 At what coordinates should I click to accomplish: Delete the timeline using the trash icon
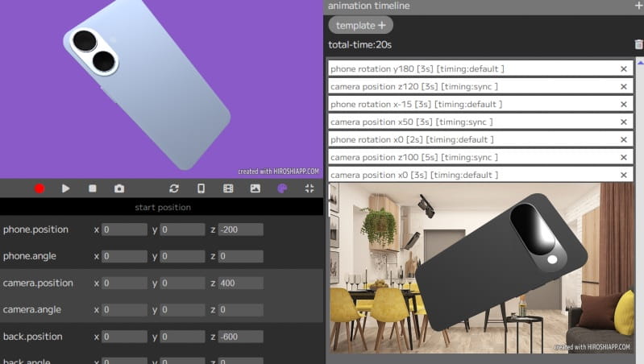pos(638,45)
